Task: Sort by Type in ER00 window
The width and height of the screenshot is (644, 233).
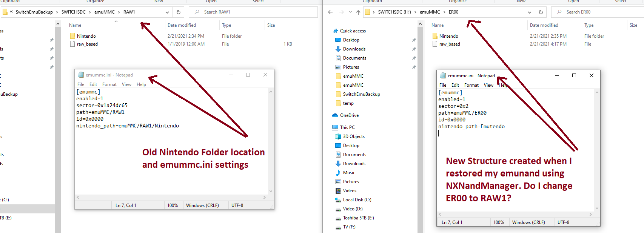Action: pos(589,25)
